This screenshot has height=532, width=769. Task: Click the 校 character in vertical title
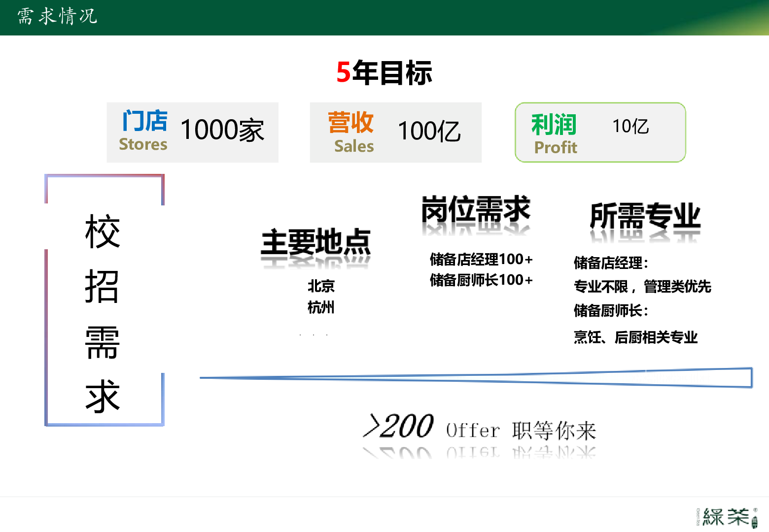point(103,232)
